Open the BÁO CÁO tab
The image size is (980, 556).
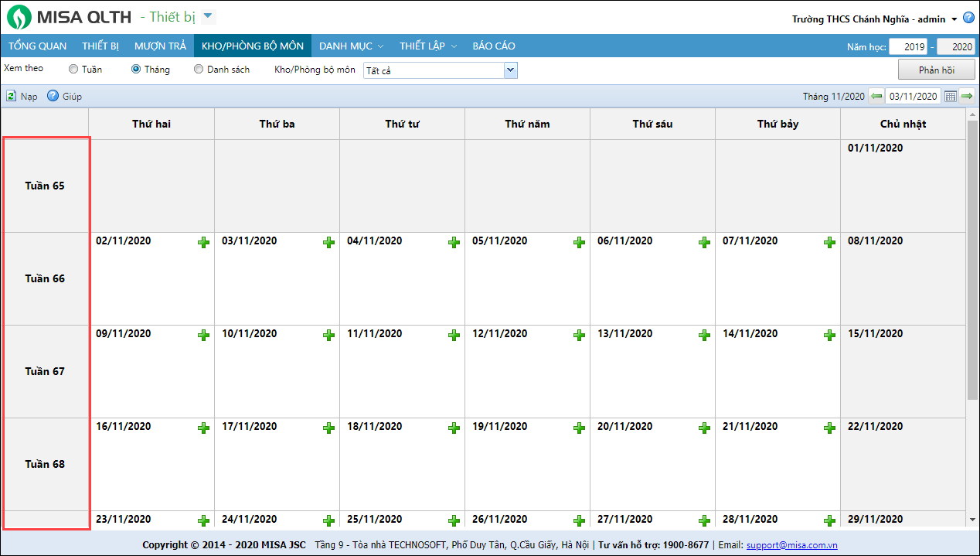point(494,46)
